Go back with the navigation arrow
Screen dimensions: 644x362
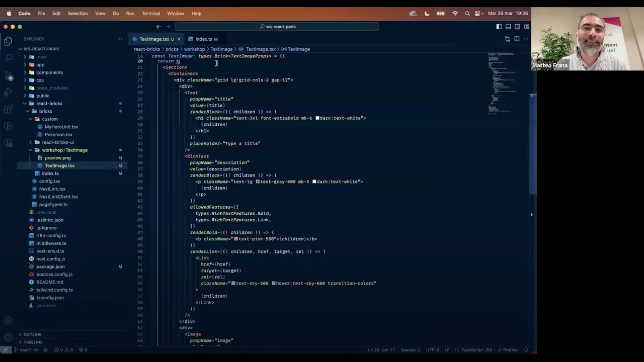tap(158, 27)
